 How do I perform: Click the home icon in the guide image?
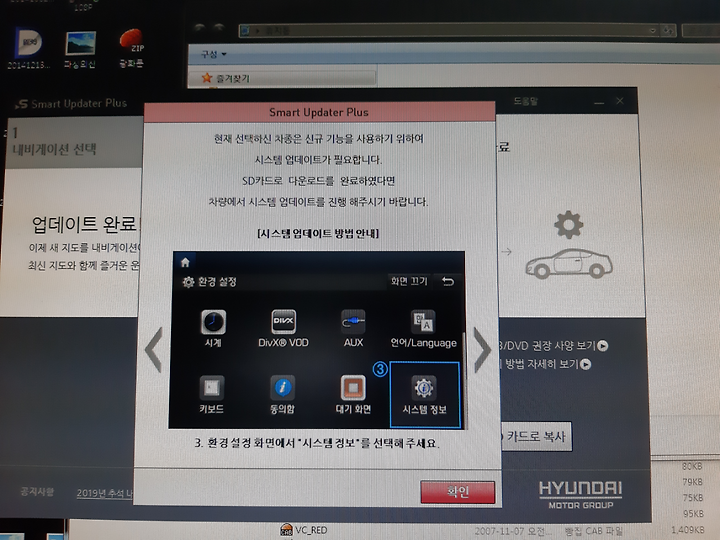(x=185, y=262)
